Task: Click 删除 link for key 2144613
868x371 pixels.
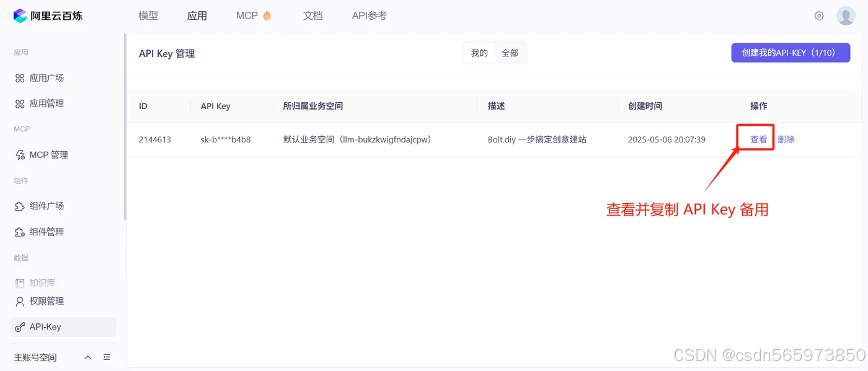Action: tap(786, 139)
